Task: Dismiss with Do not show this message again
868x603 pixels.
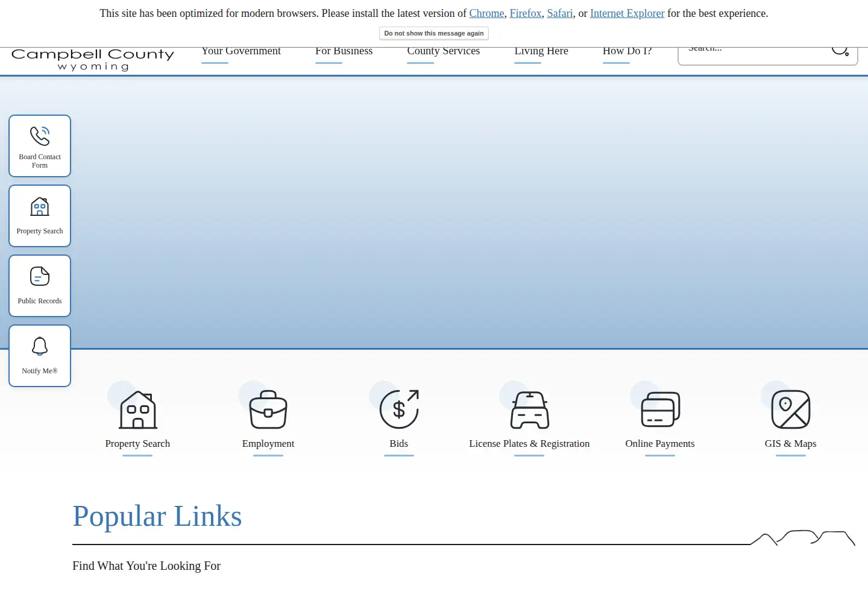Action: tap(434, 33)
